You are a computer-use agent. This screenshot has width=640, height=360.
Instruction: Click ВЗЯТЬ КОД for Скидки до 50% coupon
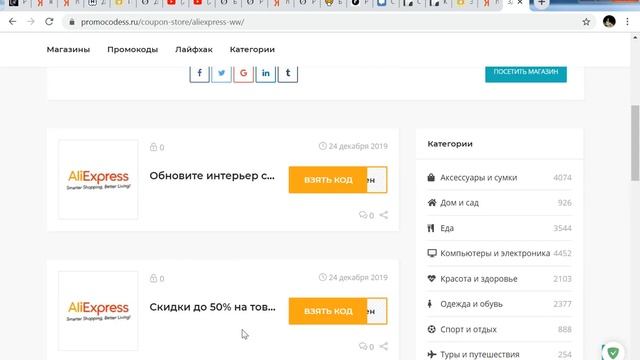coord(328,311)
